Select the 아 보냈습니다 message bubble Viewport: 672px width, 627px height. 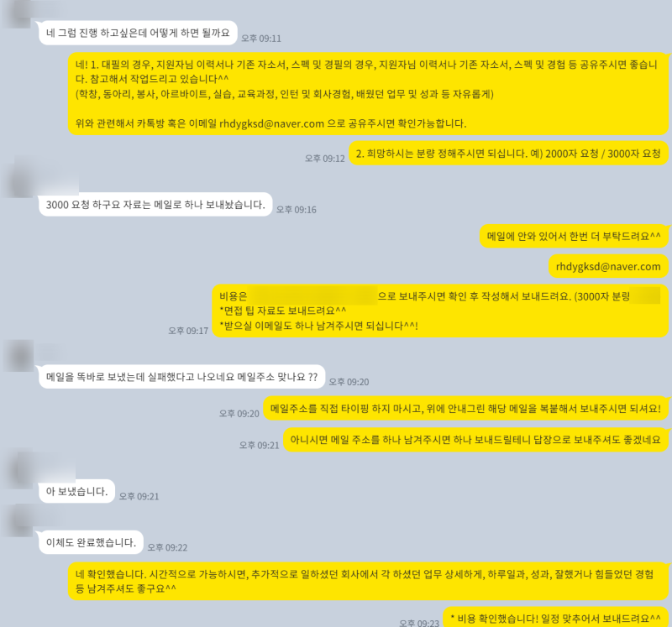point(76,491)
